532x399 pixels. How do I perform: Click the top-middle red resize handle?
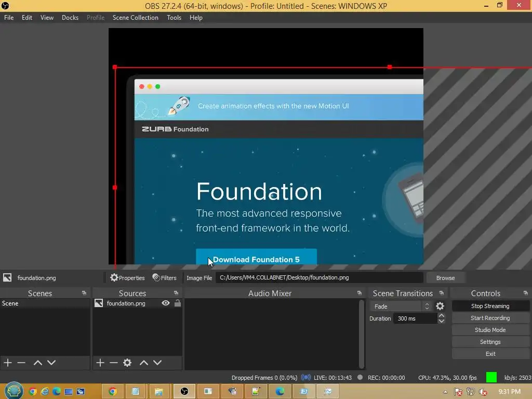coord(390,67)
